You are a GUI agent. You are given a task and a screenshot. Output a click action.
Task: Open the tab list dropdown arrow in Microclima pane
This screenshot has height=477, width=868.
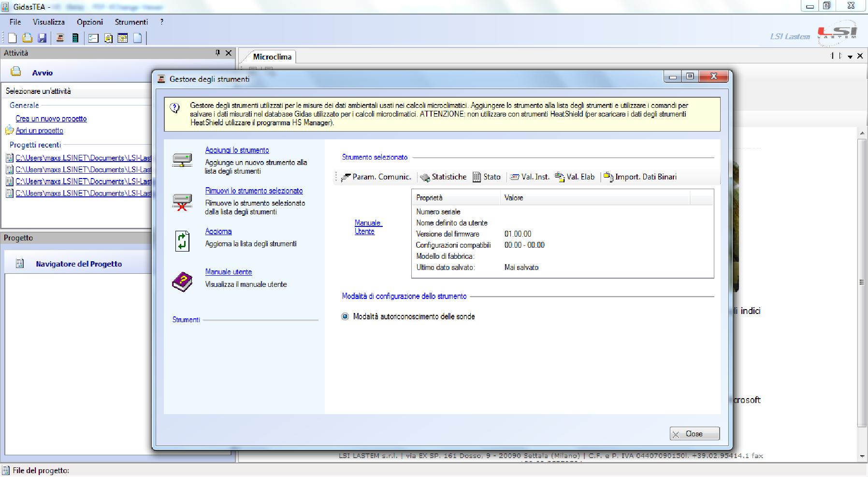click(x=850, y=56)
